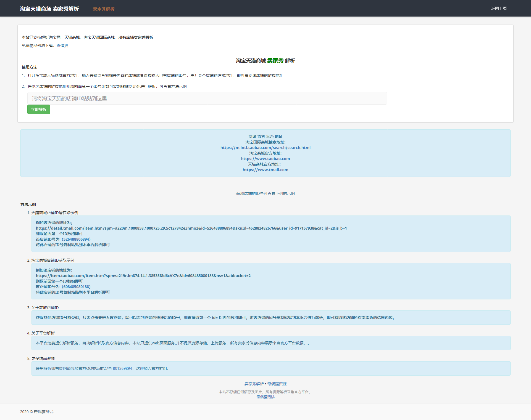This screenshot has height=420, width=531.
Task: Click the 淘宝国际商城搜索地址 label
Action: 265,142
